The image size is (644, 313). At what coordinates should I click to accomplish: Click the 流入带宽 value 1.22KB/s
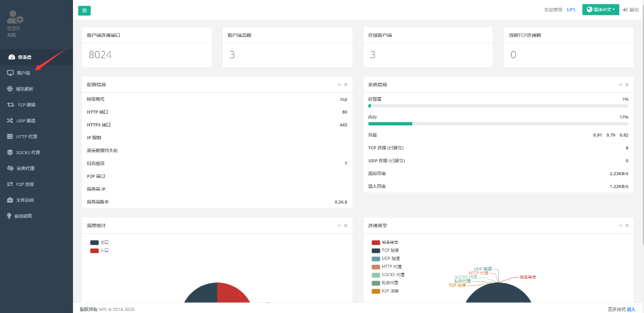pyautogui.click(x=619, y=186)
